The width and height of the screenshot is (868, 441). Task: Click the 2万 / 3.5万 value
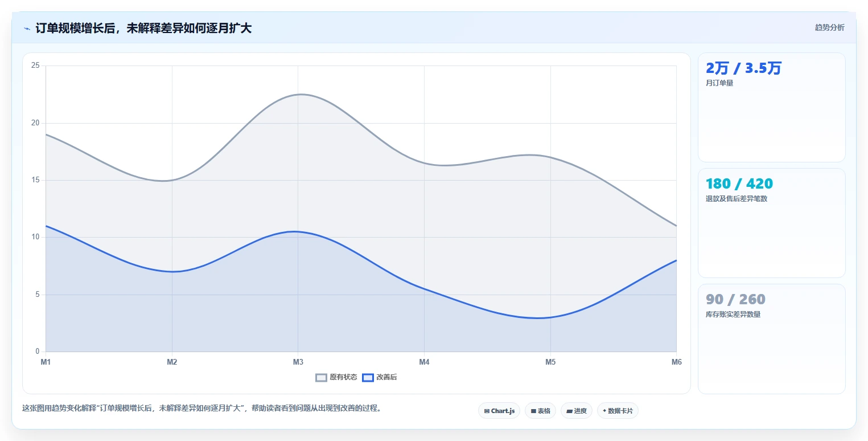click(x=743, y=68)
